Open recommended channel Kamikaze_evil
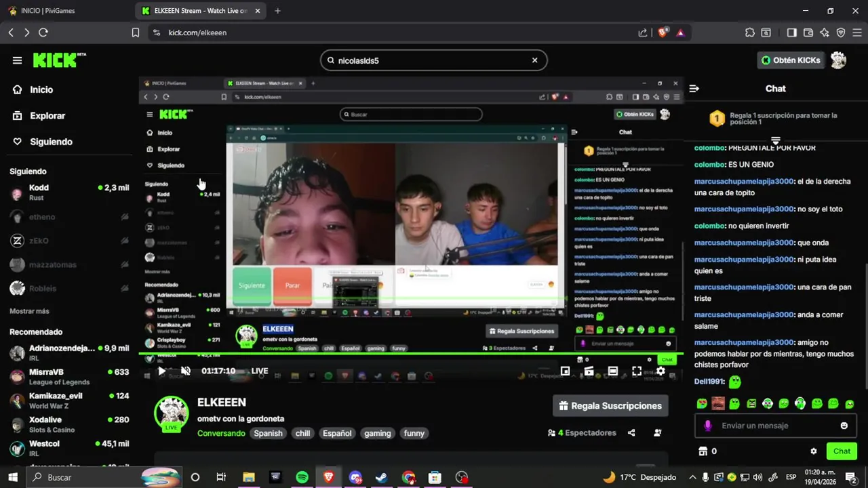 pos(68,401)
